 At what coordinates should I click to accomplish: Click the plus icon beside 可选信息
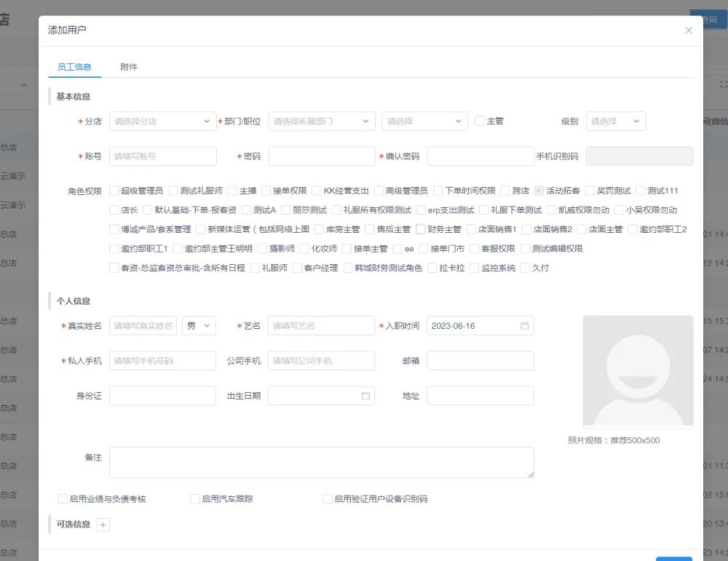[x=103, y=525]
